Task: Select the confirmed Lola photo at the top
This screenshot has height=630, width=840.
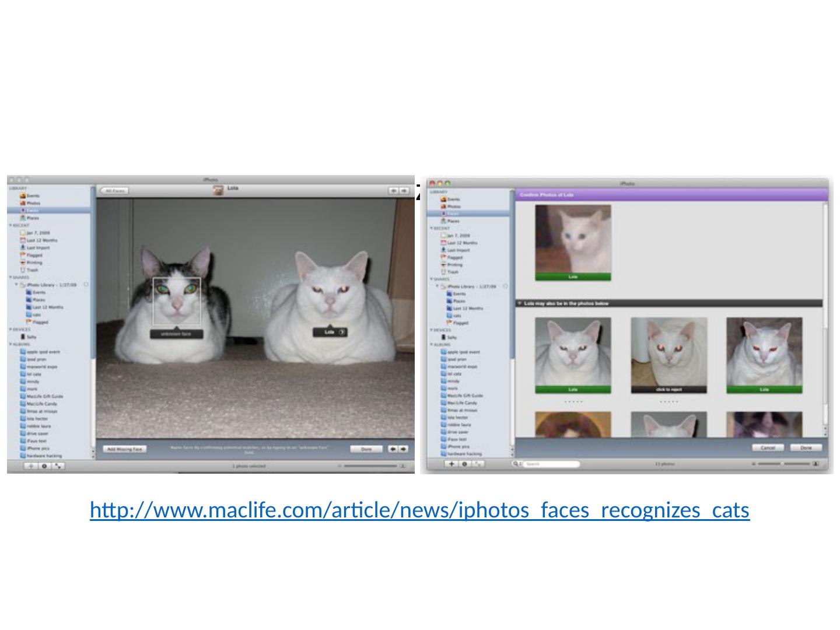Action: (573, 243)
